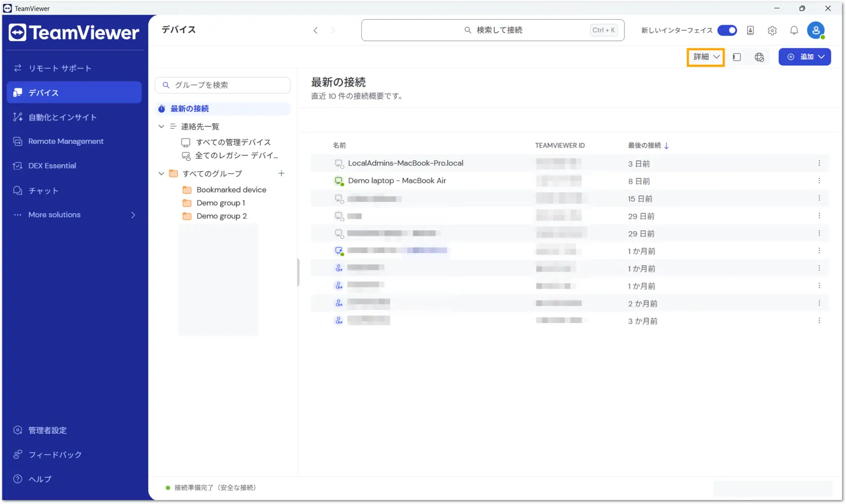Open 自動化とインサイト in the sidebar
The image size is (846, 504).
pos(74,117)
